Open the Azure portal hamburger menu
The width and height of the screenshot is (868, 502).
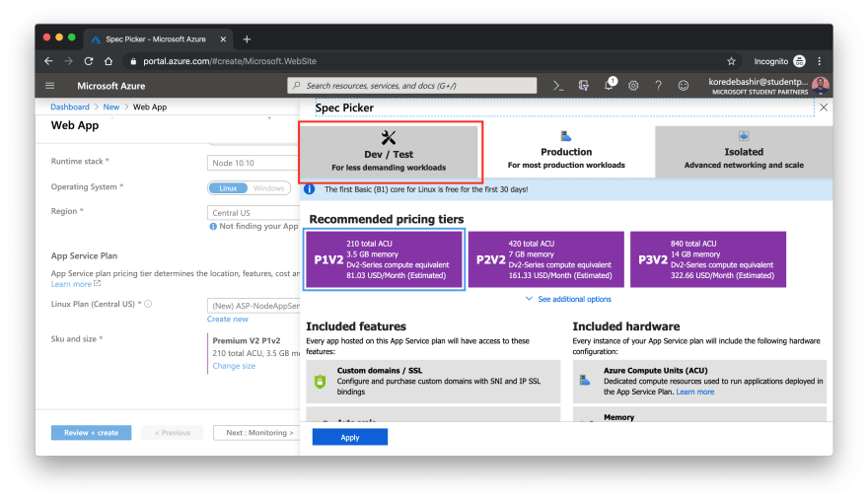pos(50,86)
